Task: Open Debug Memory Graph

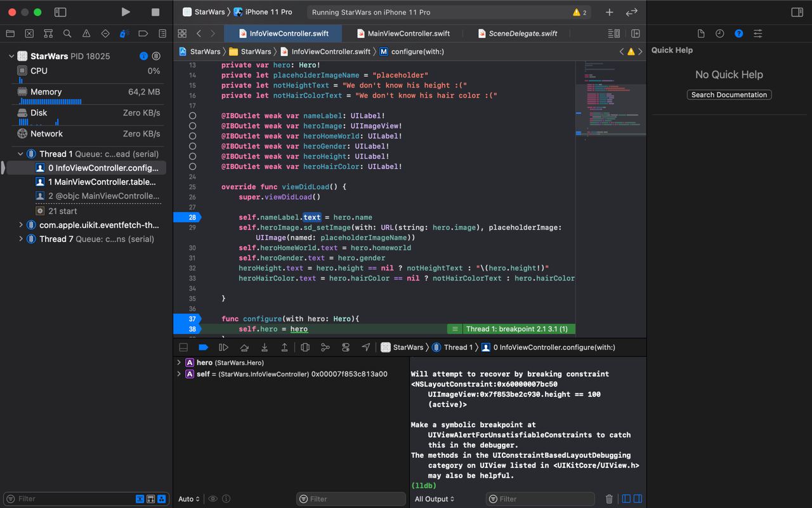Action: click(x=325, y=347)
